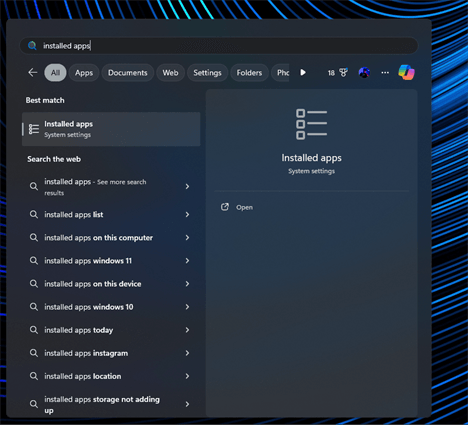Screen dimensions: 468x425
Task: Select the All filter tab
Action: point(55,73)
